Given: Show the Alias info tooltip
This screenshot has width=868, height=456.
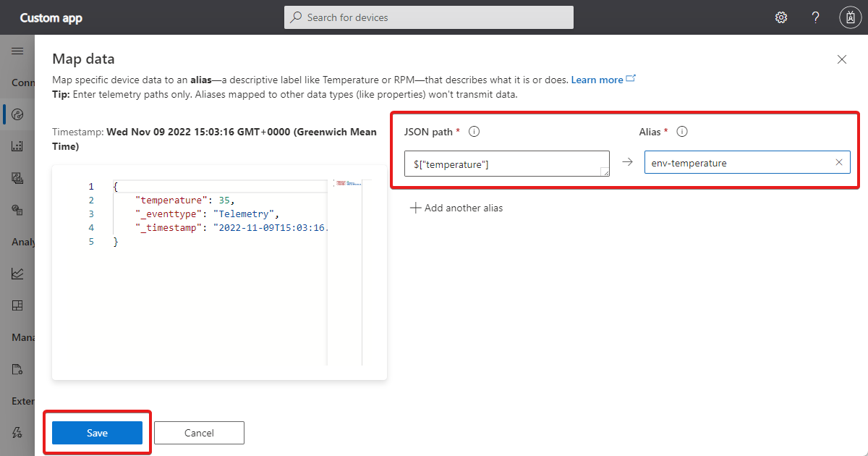Looking at the screenshot, I should click(681, 132).
